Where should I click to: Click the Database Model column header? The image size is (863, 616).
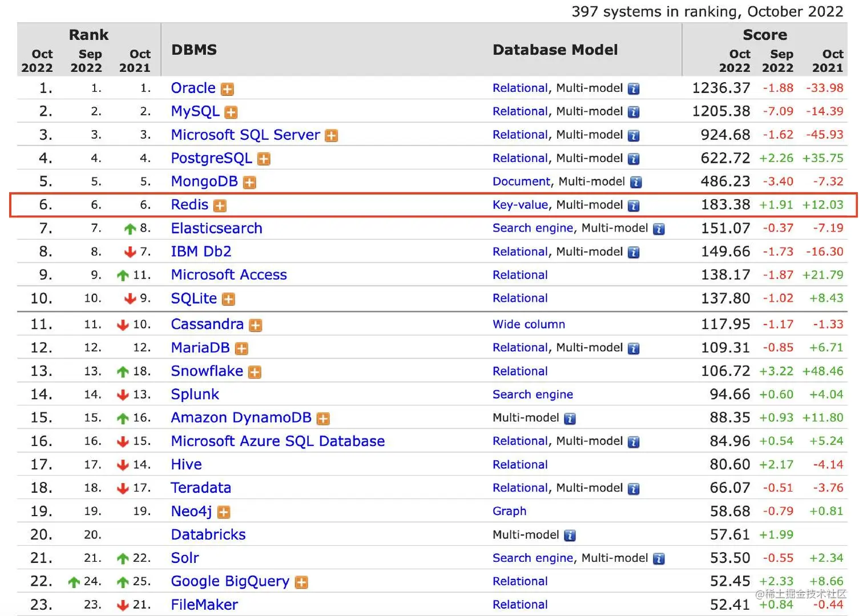click(x=555, y=50)
